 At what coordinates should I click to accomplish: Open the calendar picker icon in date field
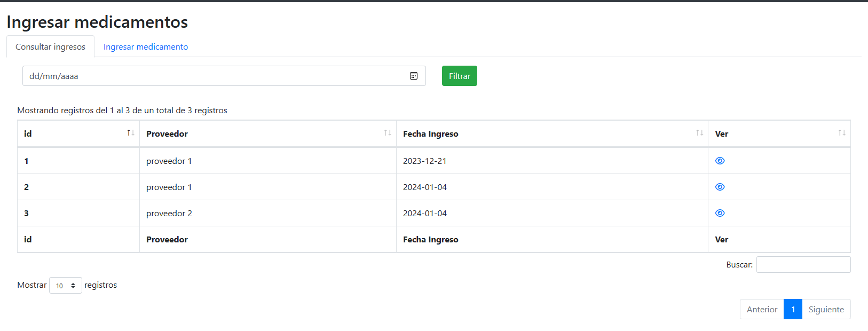click(x=413, y=76)
